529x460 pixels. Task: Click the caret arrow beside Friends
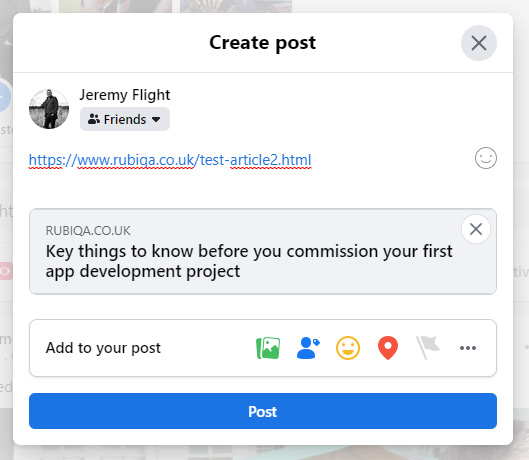pyautogui.click(x=156, y=119)
